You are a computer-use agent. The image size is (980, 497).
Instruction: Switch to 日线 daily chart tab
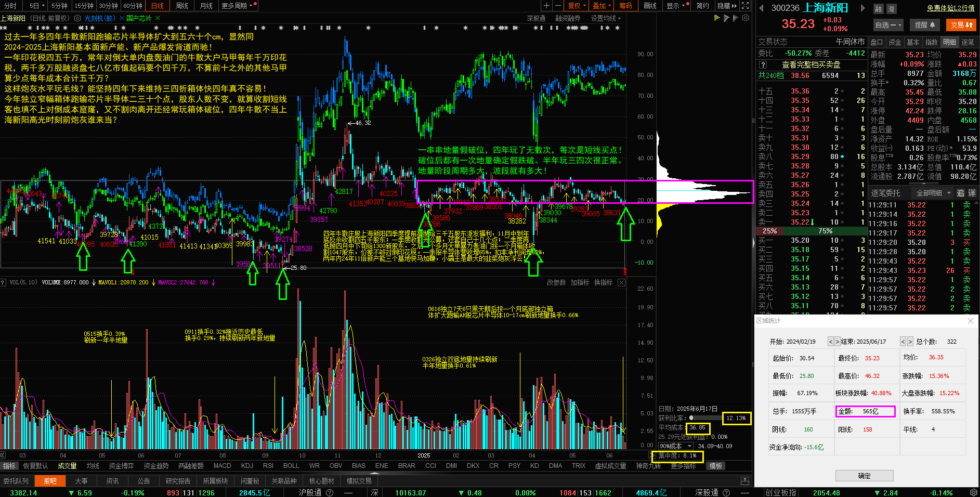(158, 6)
